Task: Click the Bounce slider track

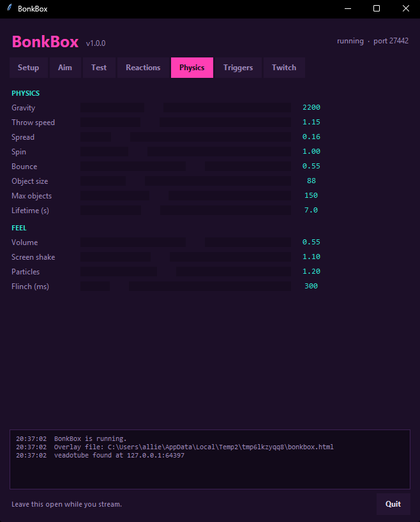Action: pyautogui.click(x=186, y=166)
